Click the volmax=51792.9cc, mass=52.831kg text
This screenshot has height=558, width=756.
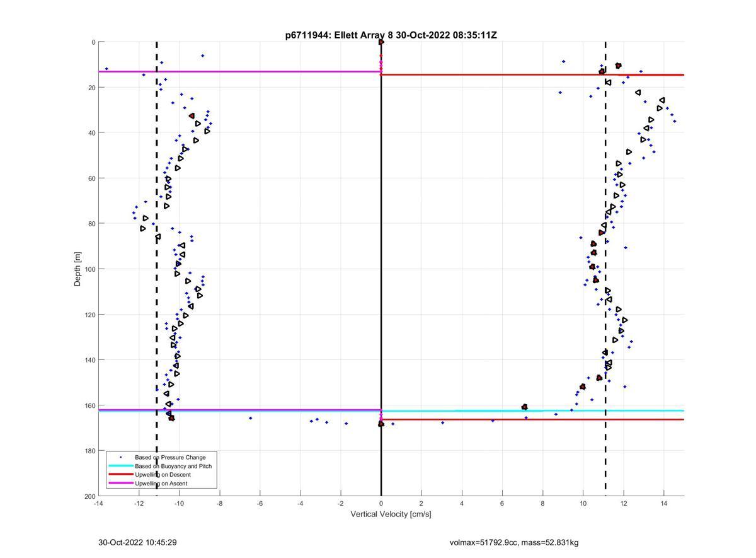click(514, 542)
